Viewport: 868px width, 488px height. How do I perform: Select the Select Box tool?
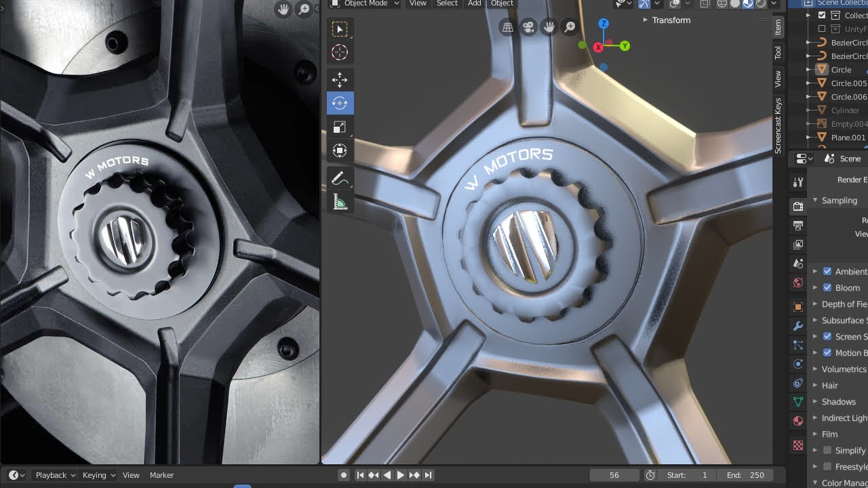(340, 29)
